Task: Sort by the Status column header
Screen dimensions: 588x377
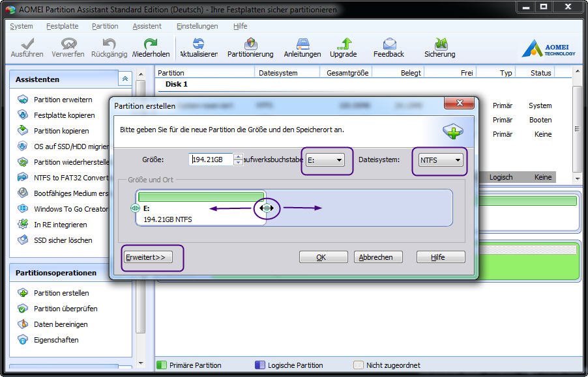Action: pos(535,73)
